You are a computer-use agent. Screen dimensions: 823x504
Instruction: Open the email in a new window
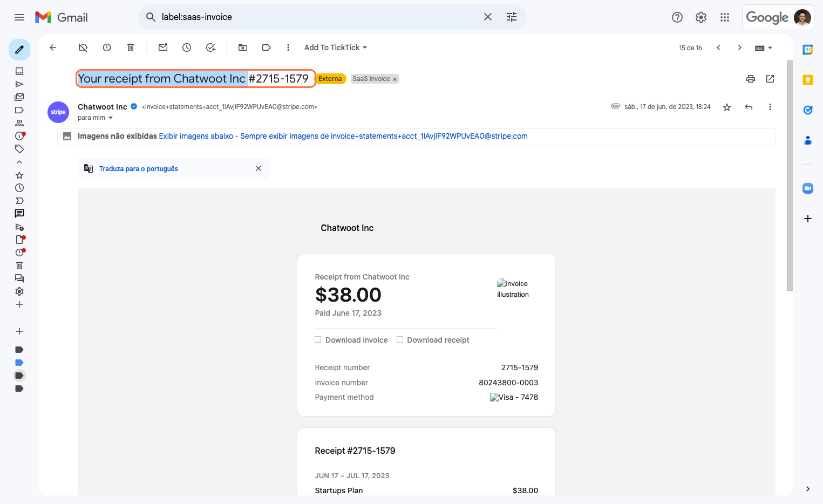[x=770, y=79]
